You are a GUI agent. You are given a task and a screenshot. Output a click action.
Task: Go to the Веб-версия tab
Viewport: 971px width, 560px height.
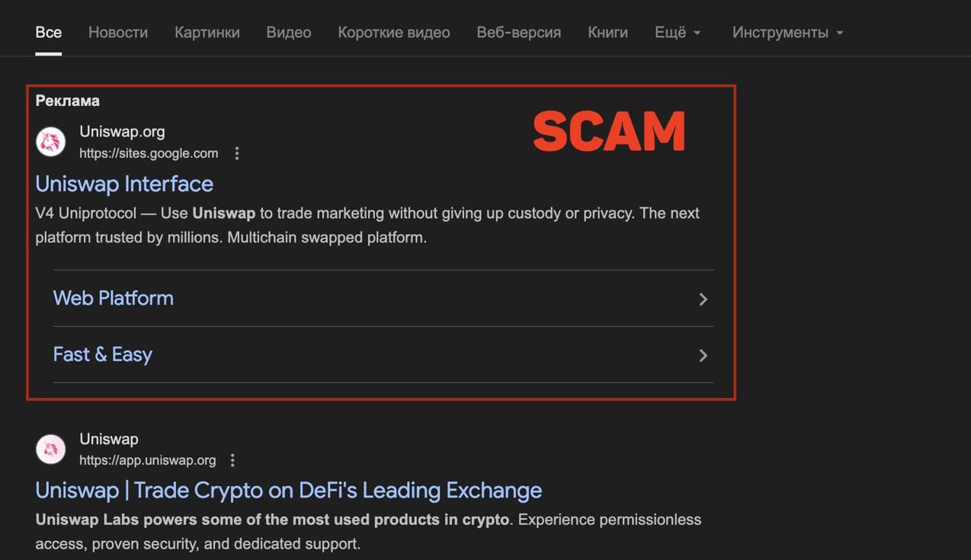(519, 33)
